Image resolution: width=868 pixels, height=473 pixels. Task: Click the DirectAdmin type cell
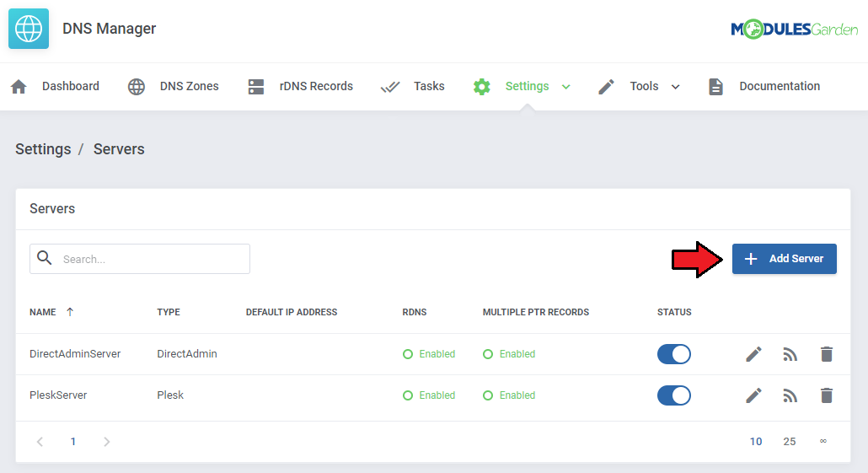pyautogui.click(x=187, y=354)
